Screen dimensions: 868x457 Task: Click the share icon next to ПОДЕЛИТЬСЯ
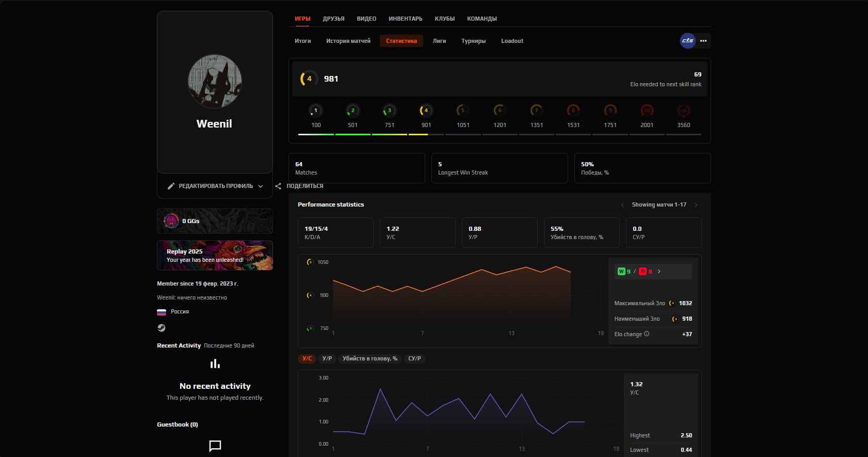[278, 186]
